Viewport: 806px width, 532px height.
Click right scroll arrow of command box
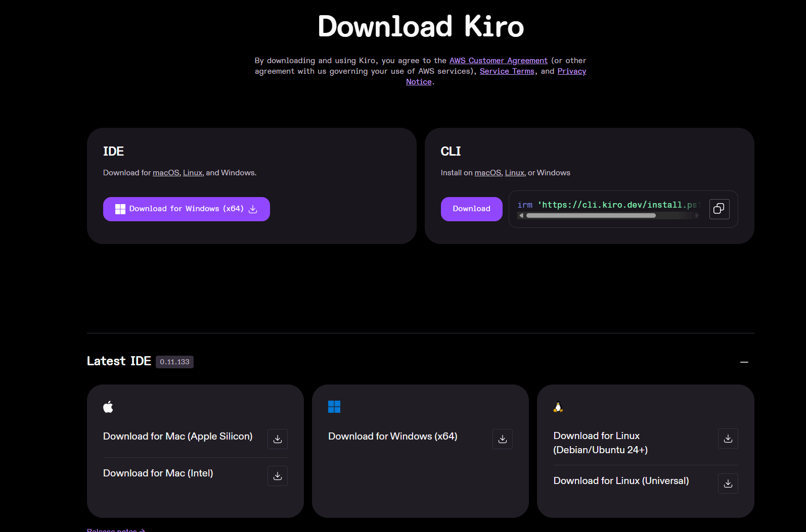[x=697, y=216]
